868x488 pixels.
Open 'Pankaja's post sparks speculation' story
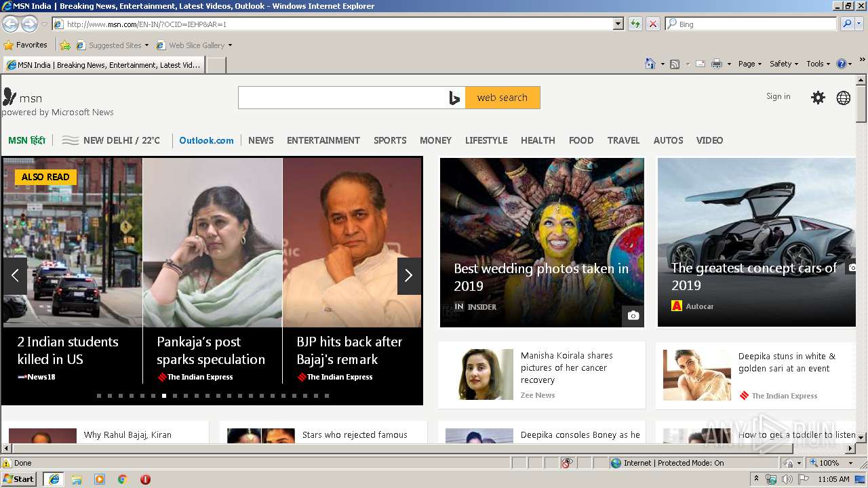[x=211, y=350]
